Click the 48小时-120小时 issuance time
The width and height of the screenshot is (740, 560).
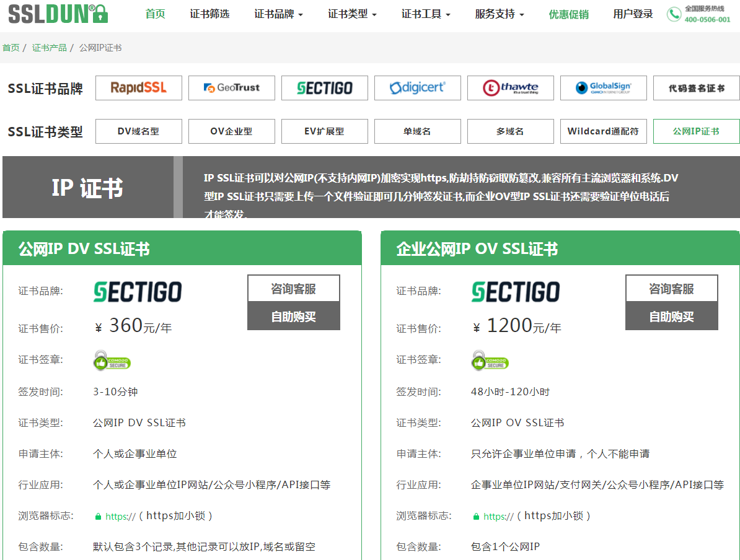coord(510,392)
